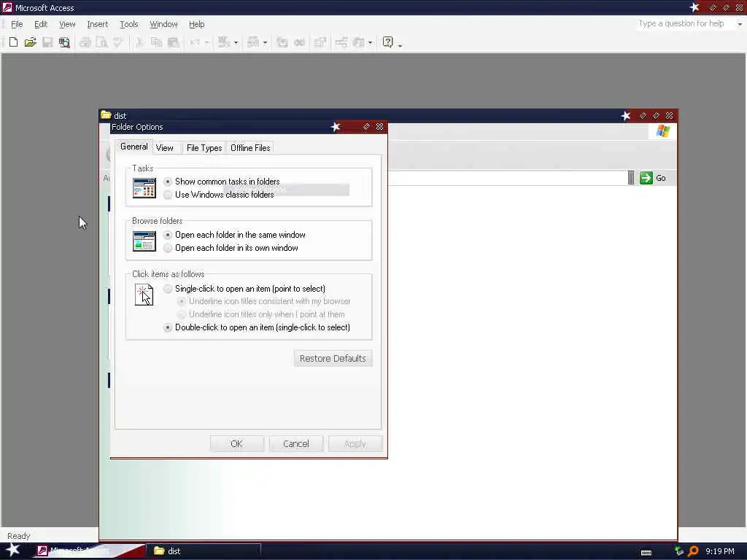Click the keyboard icon in the taskbar tray

coord(646,553)
